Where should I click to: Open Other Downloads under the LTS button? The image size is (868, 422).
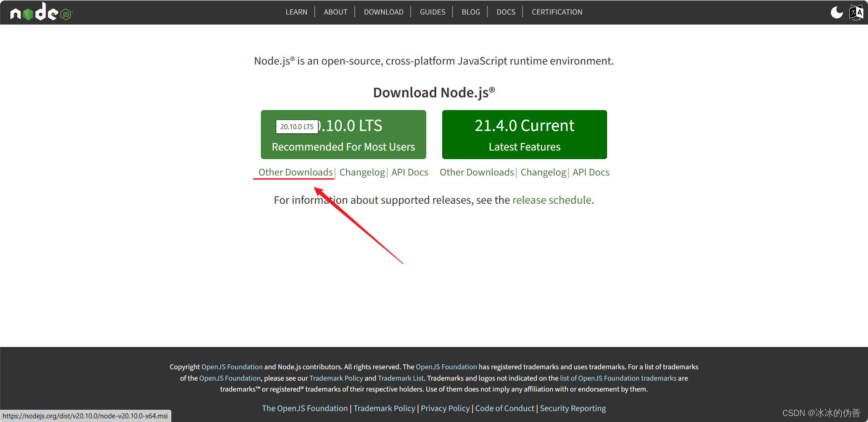coord(295,172)
